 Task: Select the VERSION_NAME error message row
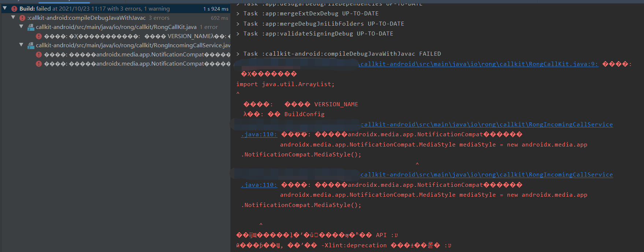(116, 36)
